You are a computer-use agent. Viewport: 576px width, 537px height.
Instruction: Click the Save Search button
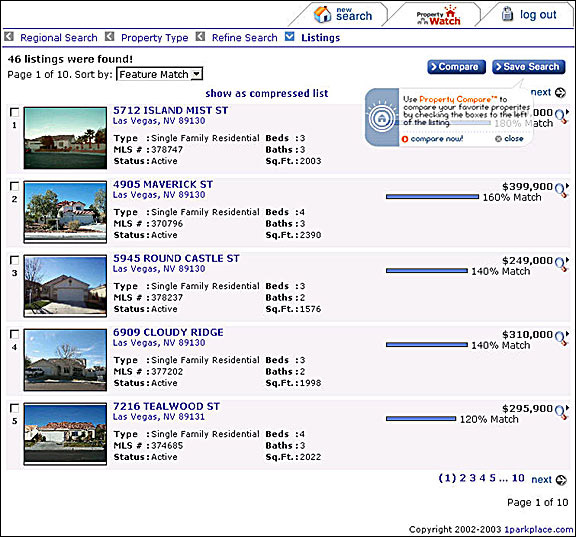click(x=529, y=67)
